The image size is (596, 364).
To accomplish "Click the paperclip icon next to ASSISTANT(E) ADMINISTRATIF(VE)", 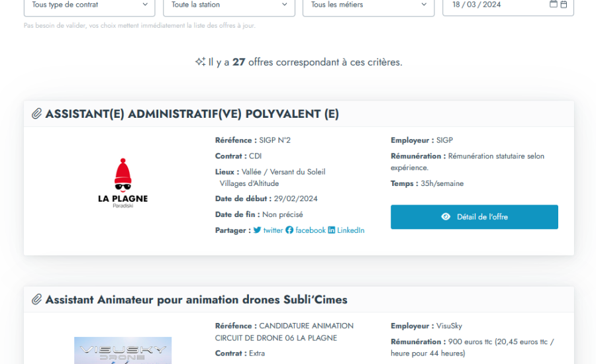I will 36,114.
